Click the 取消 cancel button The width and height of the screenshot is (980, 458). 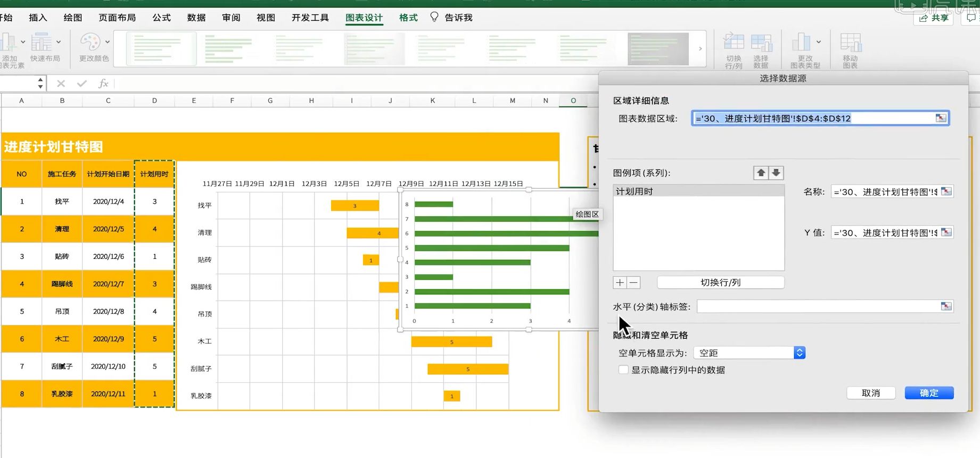tap(871, 393)
